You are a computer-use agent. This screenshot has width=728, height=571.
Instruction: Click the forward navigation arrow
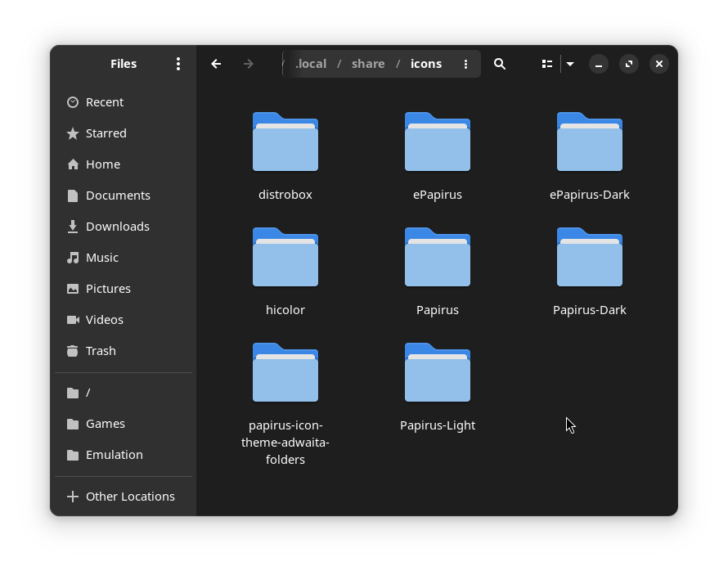click(x=249, y=64)
